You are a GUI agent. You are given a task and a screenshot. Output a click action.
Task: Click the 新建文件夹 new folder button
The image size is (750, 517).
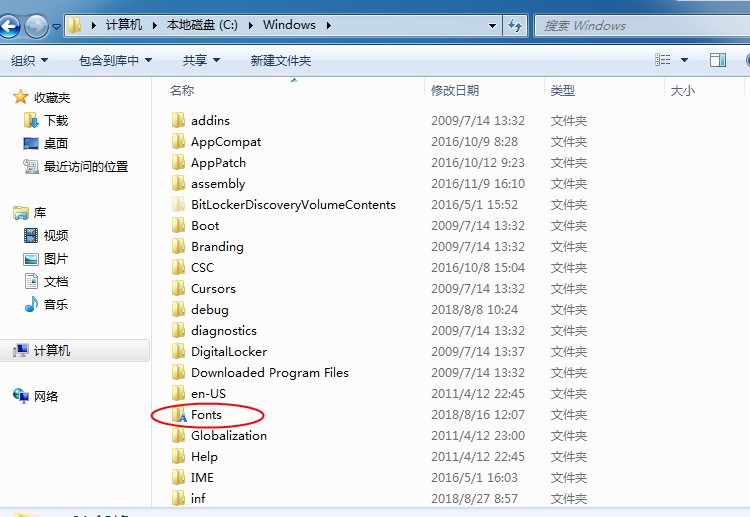coord(280,61)
